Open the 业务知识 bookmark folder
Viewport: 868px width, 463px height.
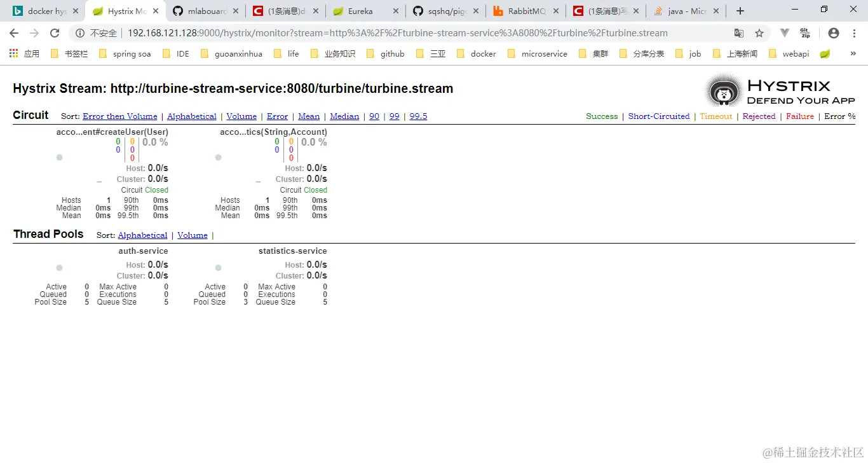pos(332,53)
